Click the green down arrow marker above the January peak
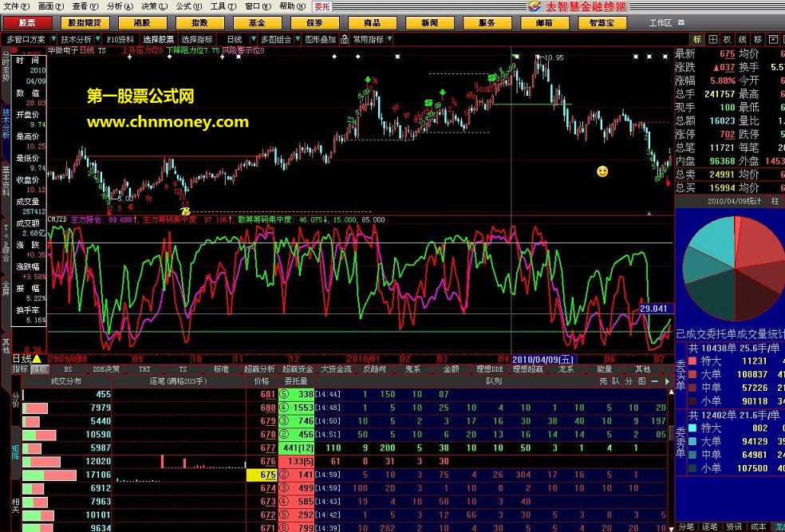Viewport: 785px width, 532px height. tap(368, 80)
